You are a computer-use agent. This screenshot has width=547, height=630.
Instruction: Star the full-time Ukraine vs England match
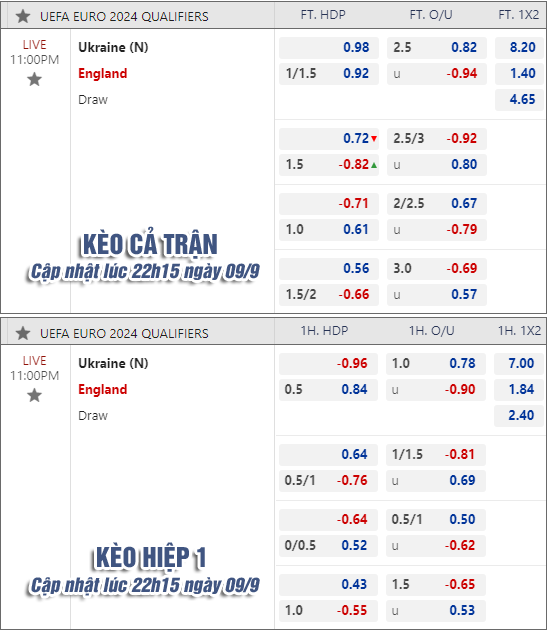(35, 79)
